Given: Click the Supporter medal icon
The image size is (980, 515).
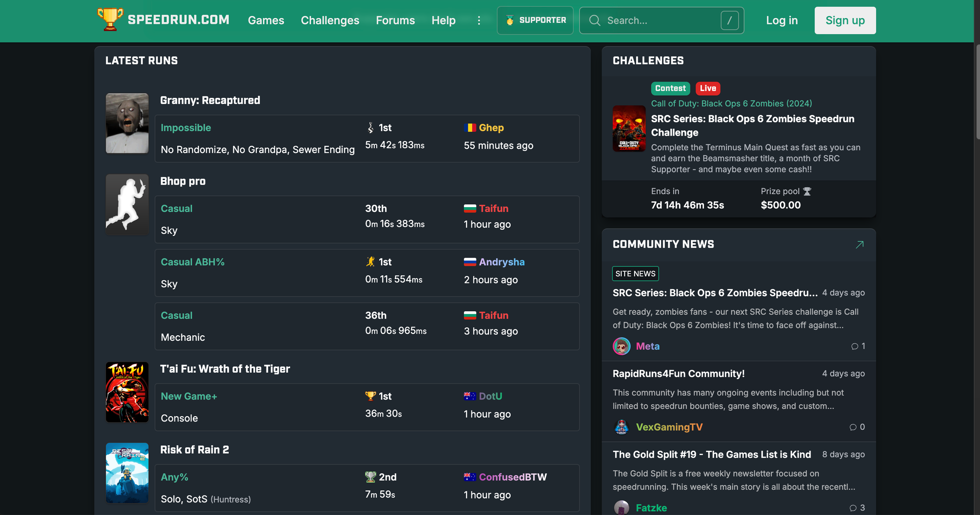Looking at the screenshot, I should (510, 20).
